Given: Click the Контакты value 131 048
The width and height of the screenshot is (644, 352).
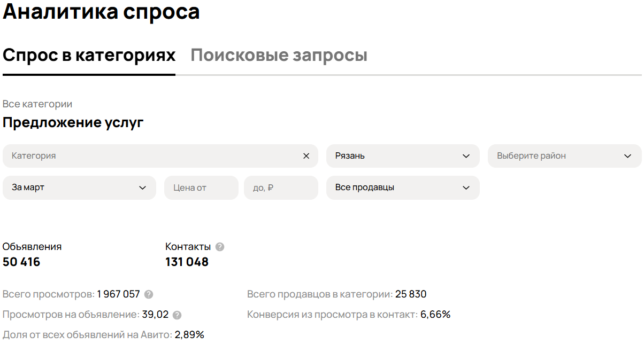Looking at the screenshot, I should coord(187,262).
